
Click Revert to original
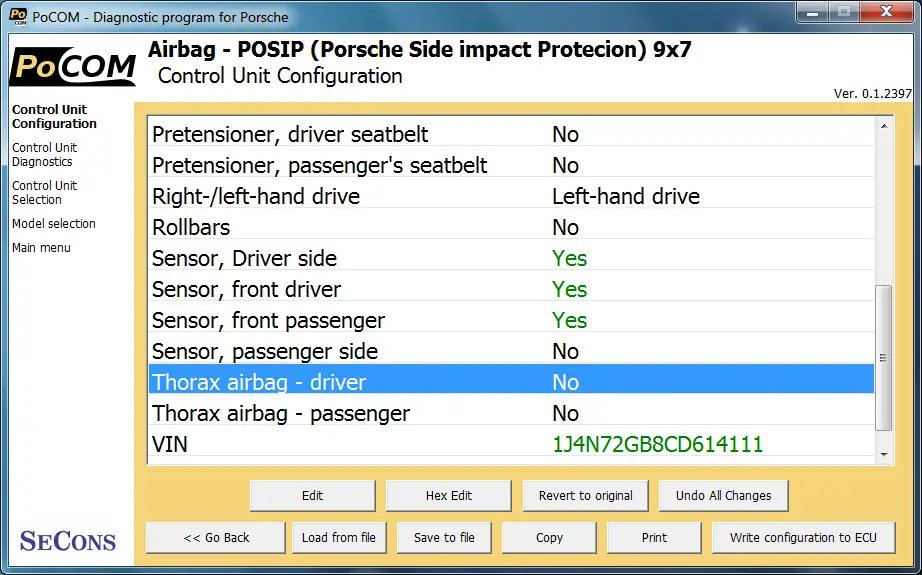[586, 496]
